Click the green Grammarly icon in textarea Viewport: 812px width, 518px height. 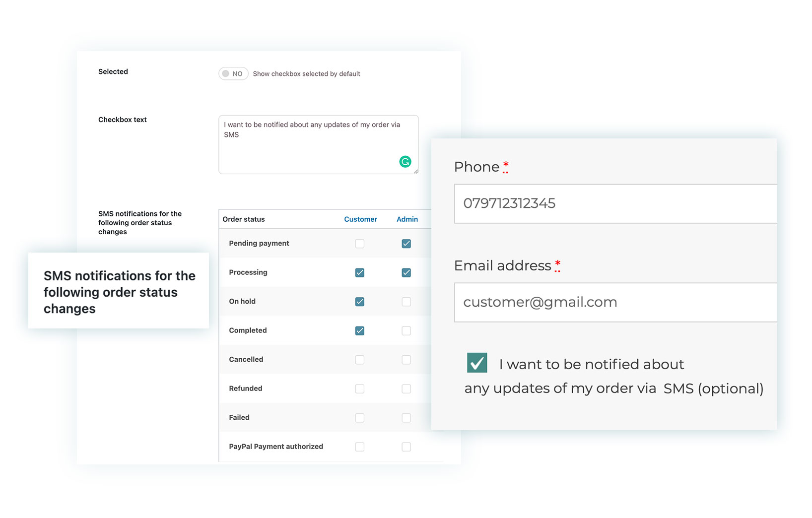pos(405,162)
